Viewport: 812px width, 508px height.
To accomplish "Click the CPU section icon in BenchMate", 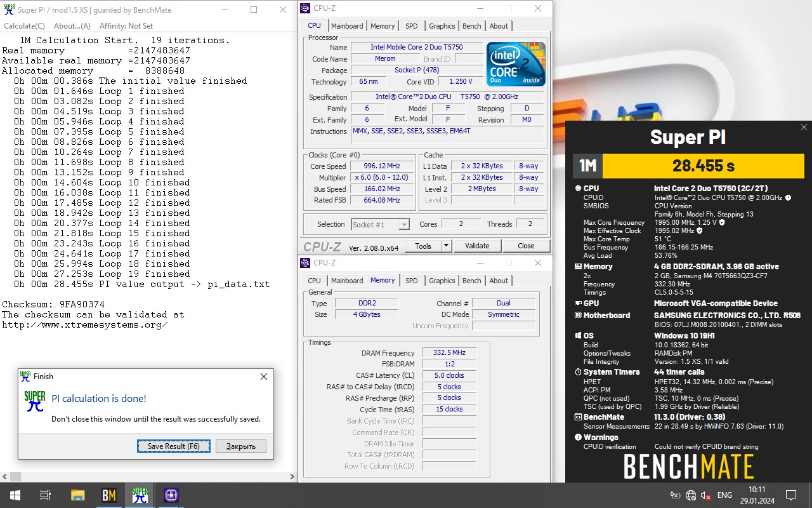I will click(x=578, y=189).
